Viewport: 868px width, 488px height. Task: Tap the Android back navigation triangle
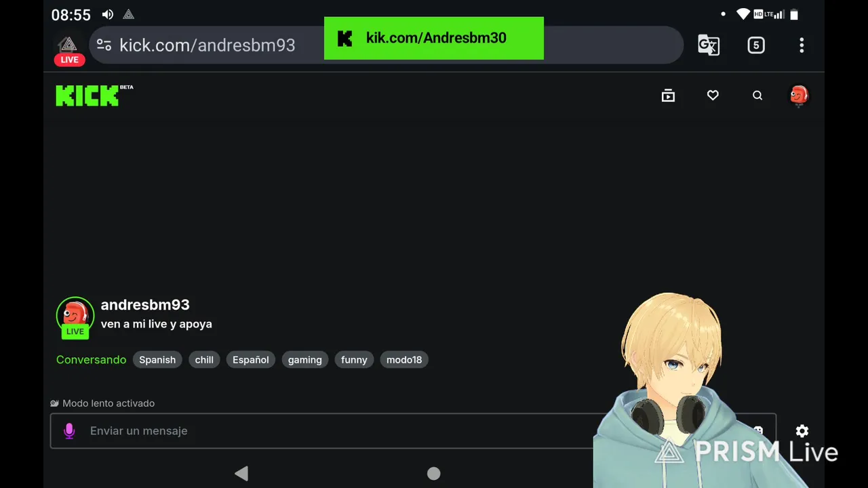(241, 473)
